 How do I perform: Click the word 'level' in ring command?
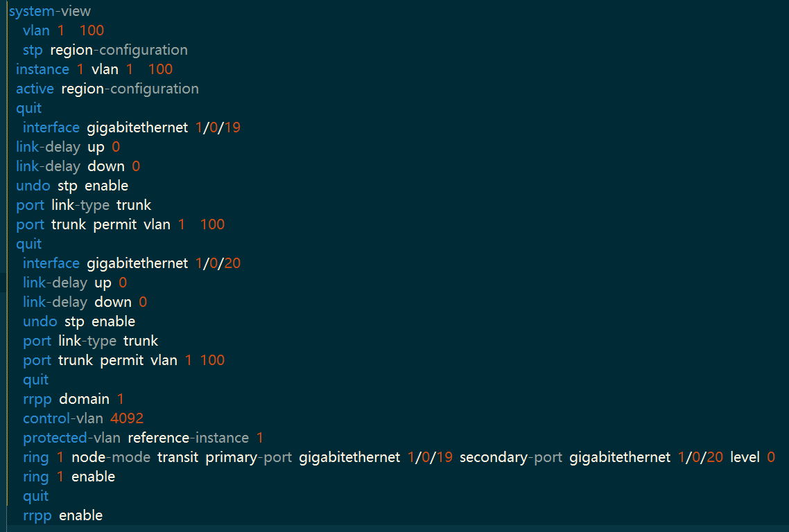(x=745, y=457)
